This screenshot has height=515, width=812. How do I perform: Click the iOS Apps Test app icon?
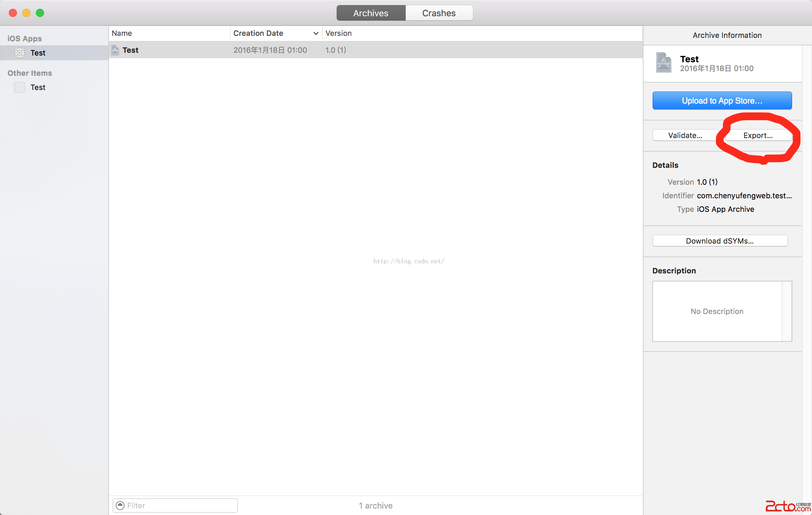tap(20, 53)
